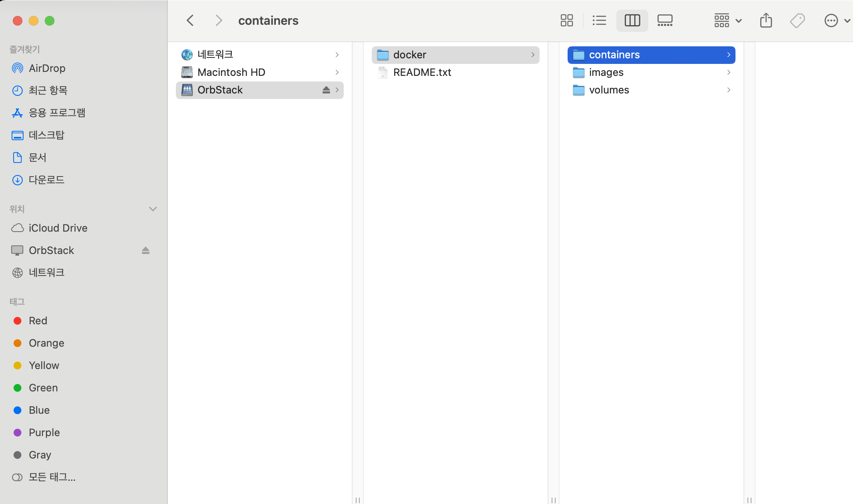Click the tag icon in toolbar
This screenshot has width=853, height=504.
point(797,20)
